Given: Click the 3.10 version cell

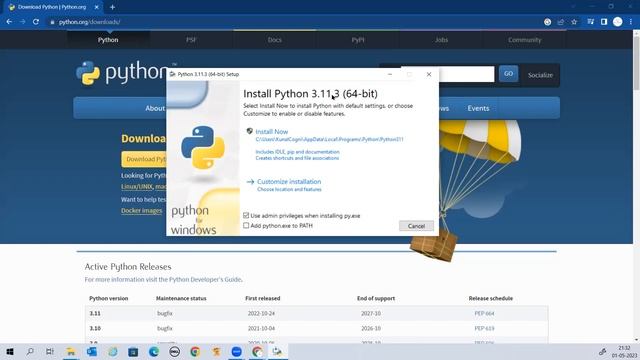Looking at the screenshot, I should (95, 329).
